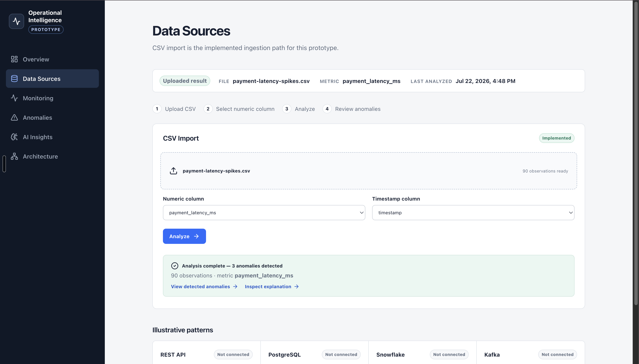Click the arrow icon inside Analyze button
The height and width of the screenshot is (364, 639).
(196, 236)
